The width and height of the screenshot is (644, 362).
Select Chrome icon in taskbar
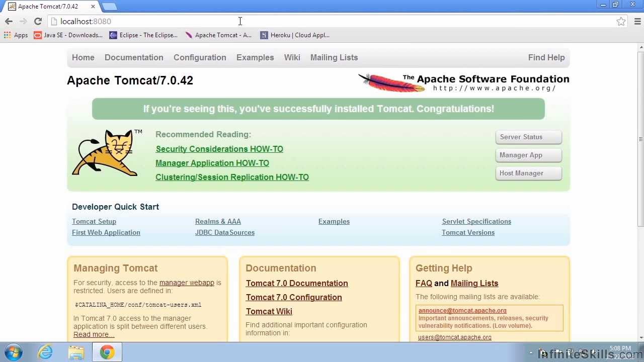click(x=107, y=352)
